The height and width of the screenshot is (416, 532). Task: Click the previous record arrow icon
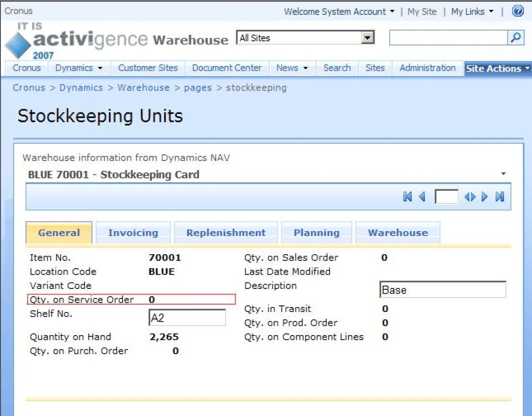[x=422, y=197]
